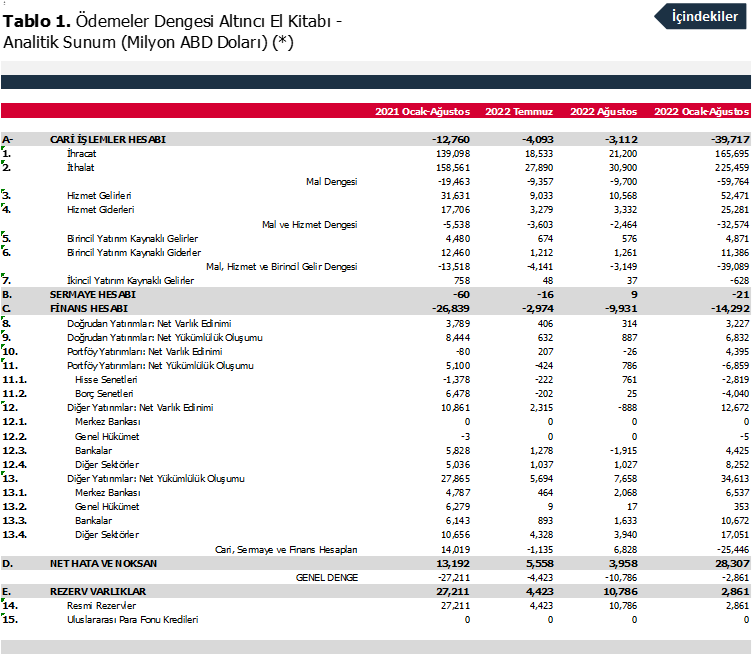
Task: Click Bankalar in row 12.3
Action: pos(93,450)
